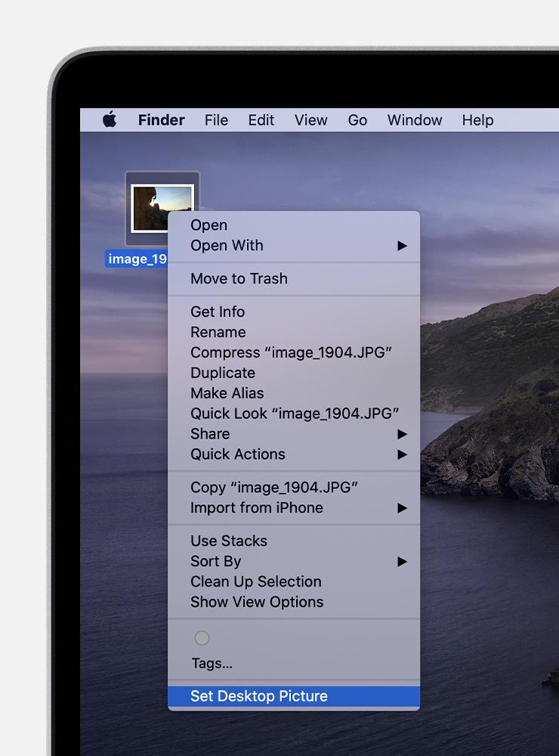Expand the Share submenu arrow
The image size is (559, 756).
[x=402, y=434]
